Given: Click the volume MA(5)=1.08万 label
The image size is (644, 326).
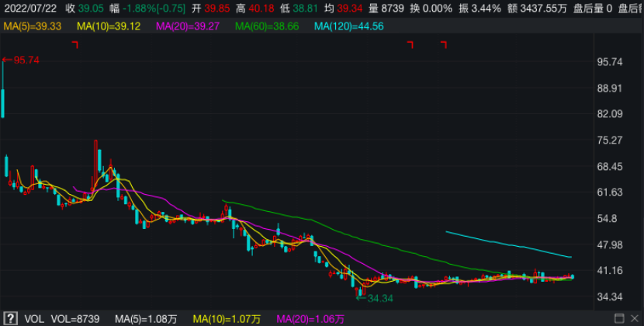Looking at the screenshot, I should click(x=146, y=319).
